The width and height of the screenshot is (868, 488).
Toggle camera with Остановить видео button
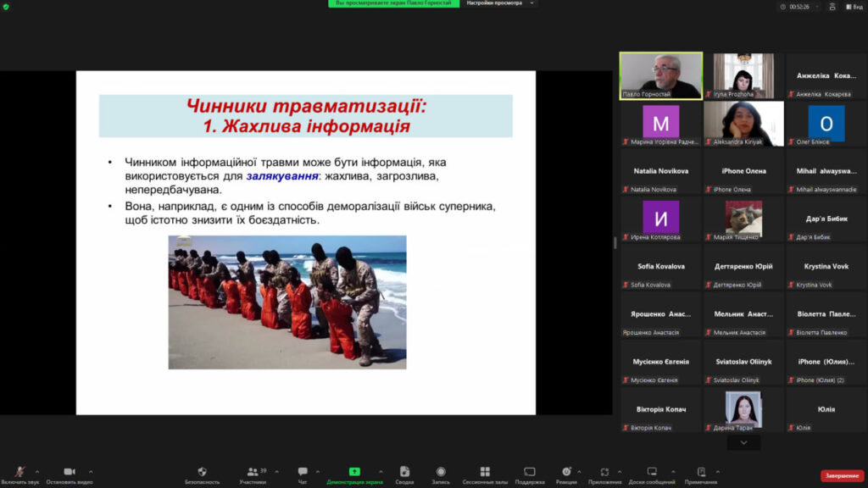click(70, 472)
